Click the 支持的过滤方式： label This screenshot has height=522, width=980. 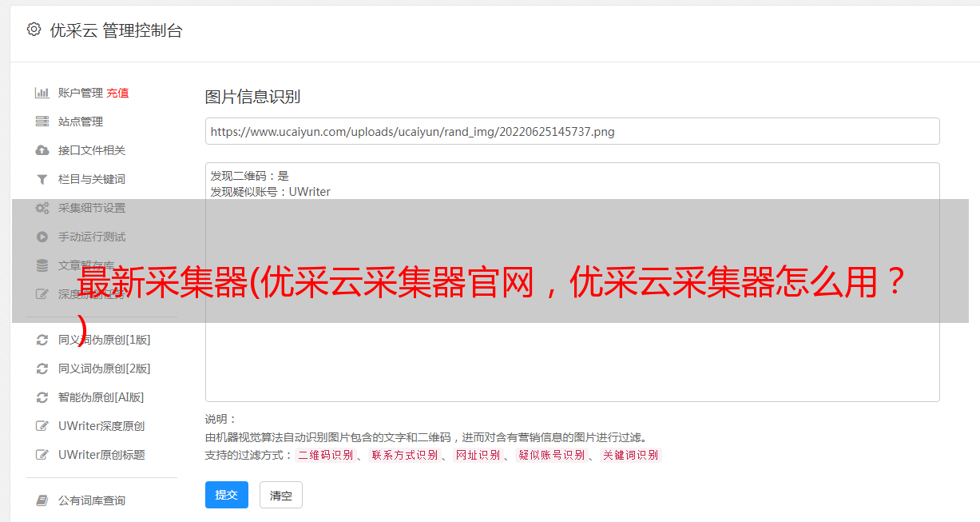pyautogui.click(x=249, y=455)
